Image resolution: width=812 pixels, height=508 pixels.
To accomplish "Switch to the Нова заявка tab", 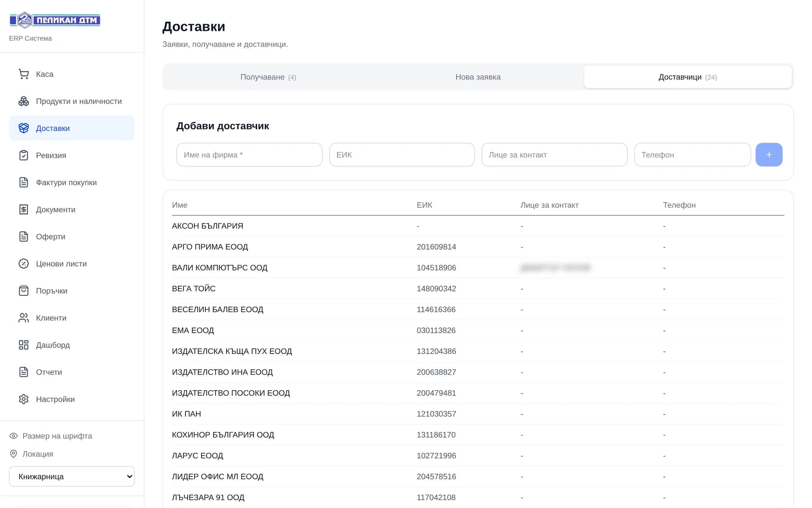I will (x=478, y=77).
